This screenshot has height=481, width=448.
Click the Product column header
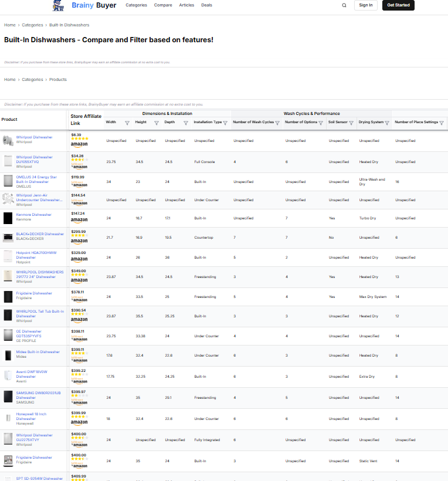pyautogui.click(x=9, y=119)
